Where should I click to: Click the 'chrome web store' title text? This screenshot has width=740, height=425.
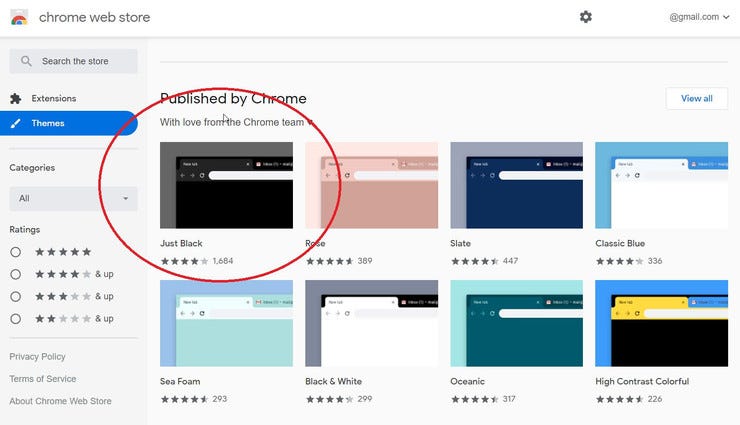coord(94,17)
